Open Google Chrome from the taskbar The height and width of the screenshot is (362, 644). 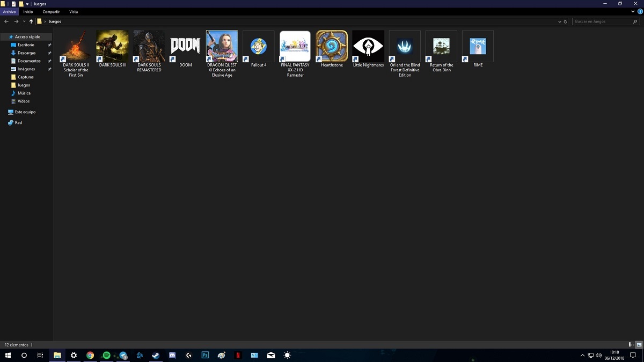pyautogui.click(x=90, y=355)
